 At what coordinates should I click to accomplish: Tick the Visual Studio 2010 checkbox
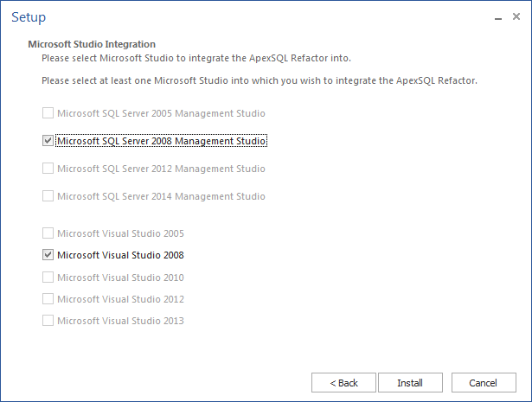(x=48, y=278)
